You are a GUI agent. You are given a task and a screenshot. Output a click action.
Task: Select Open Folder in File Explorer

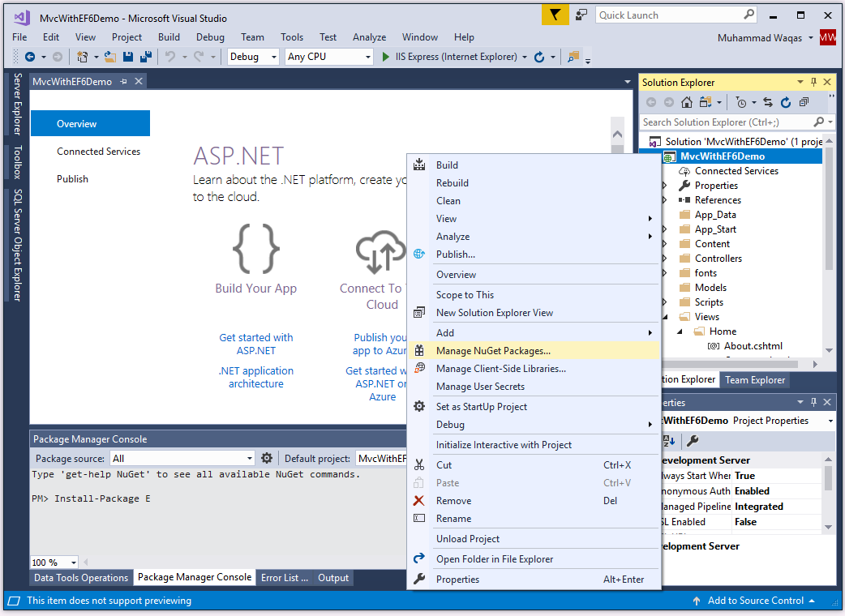click(x=534, y=559)
